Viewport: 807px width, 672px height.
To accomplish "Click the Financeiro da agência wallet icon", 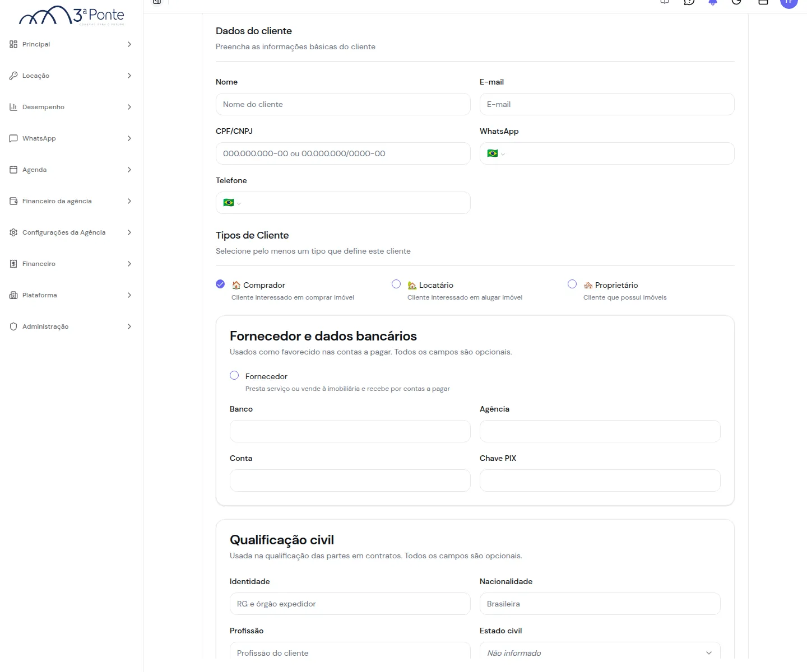I will point(13,201).
